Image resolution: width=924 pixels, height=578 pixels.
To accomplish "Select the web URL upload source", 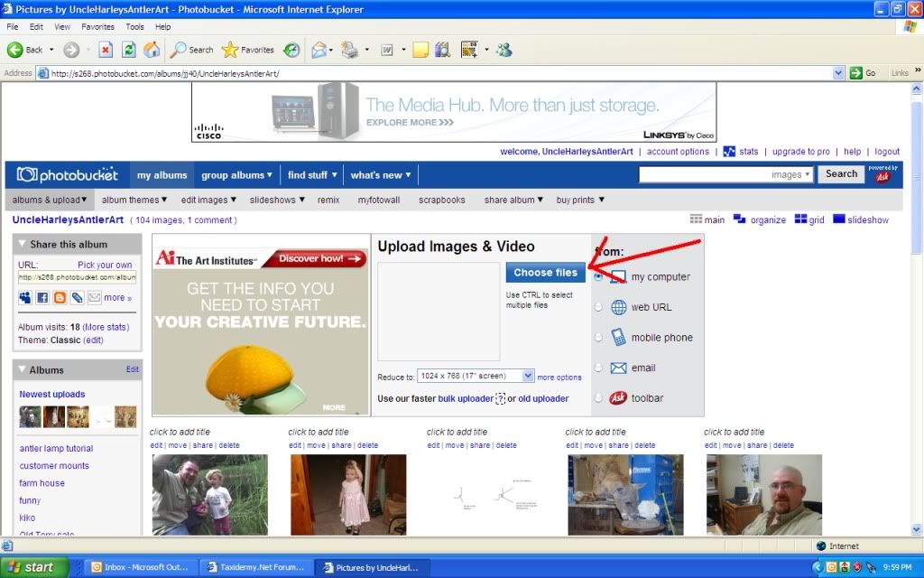I will coord(599,307).
